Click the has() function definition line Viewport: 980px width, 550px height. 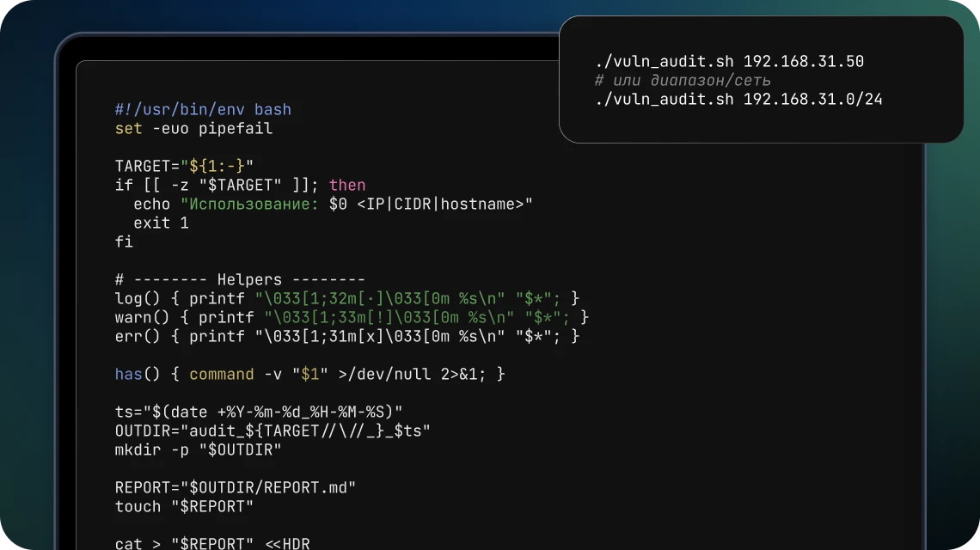tap(309, 374)
